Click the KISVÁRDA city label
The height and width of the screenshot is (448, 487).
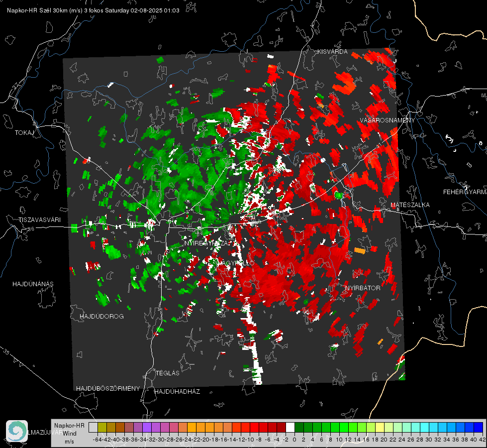coord(332,52)
